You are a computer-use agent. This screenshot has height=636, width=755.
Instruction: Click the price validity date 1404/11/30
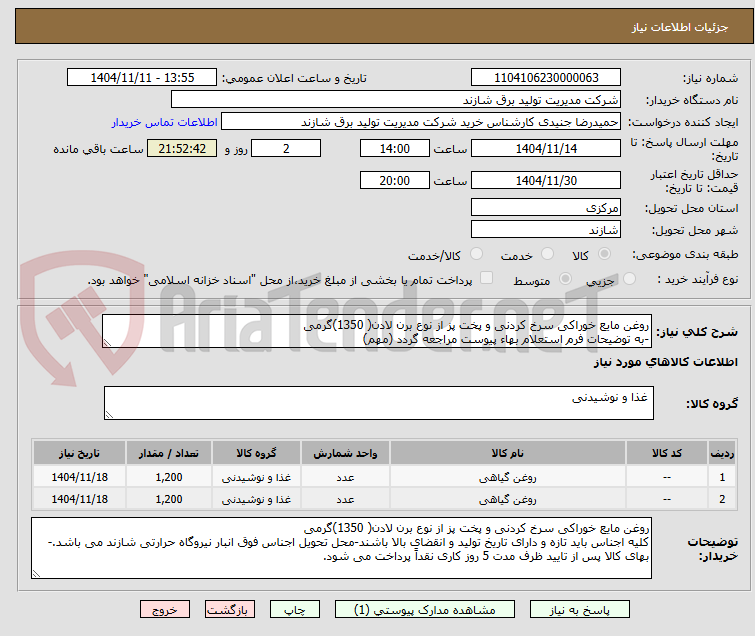546,180
